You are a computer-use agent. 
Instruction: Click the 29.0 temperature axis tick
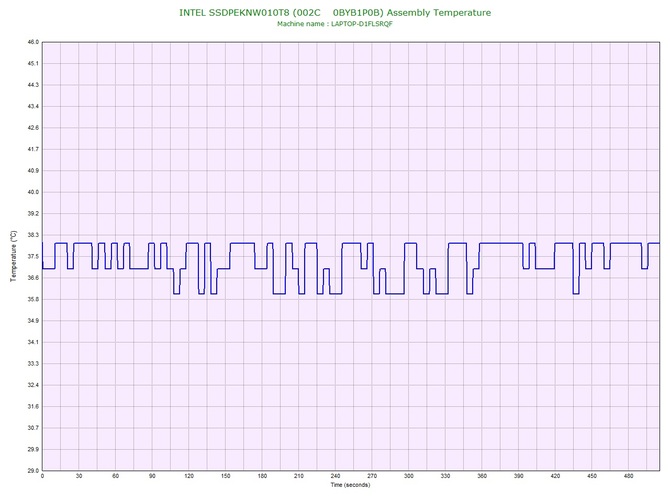tap(33, 471)
